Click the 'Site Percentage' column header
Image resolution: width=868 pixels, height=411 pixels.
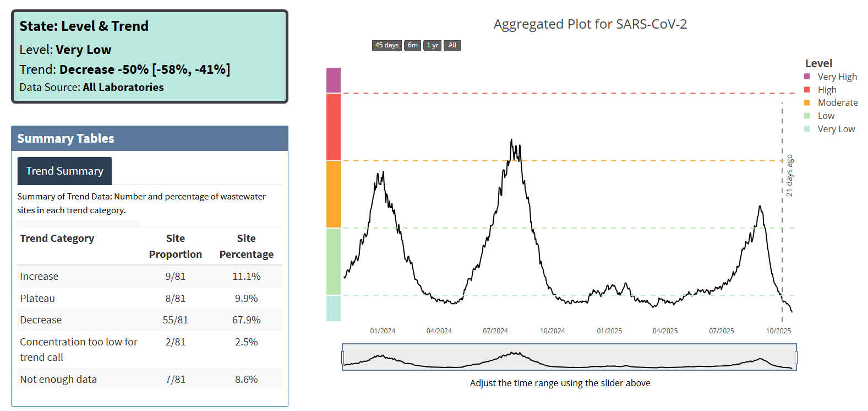coord(247,246)
